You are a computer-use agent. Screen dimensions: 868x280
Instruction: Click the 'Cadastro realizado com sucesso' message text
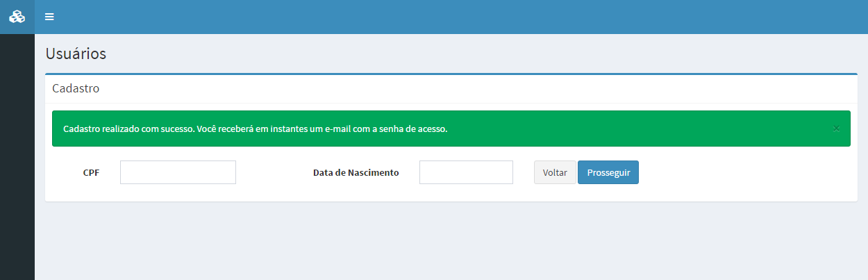255,129
